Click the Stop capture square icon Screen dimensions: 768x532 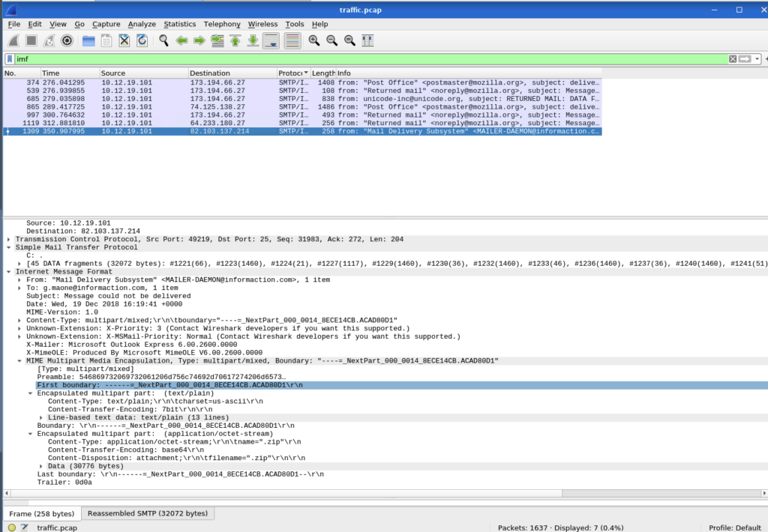(x=31, y=40)
